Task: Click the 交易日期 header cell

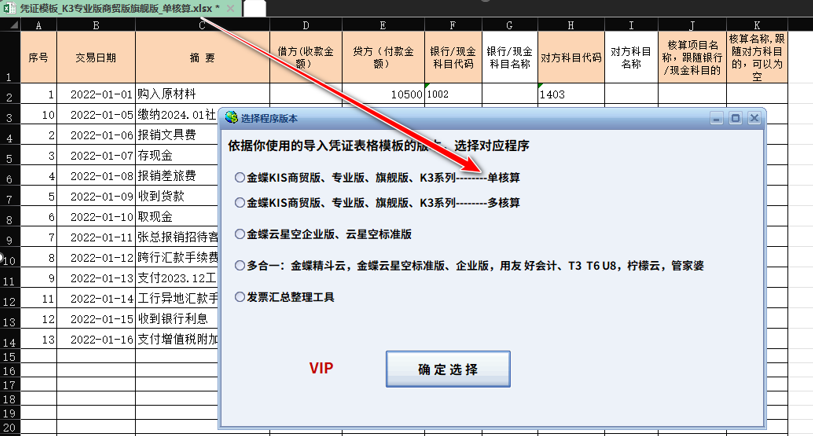Action: pyautogui.click(x=96, y=58)
